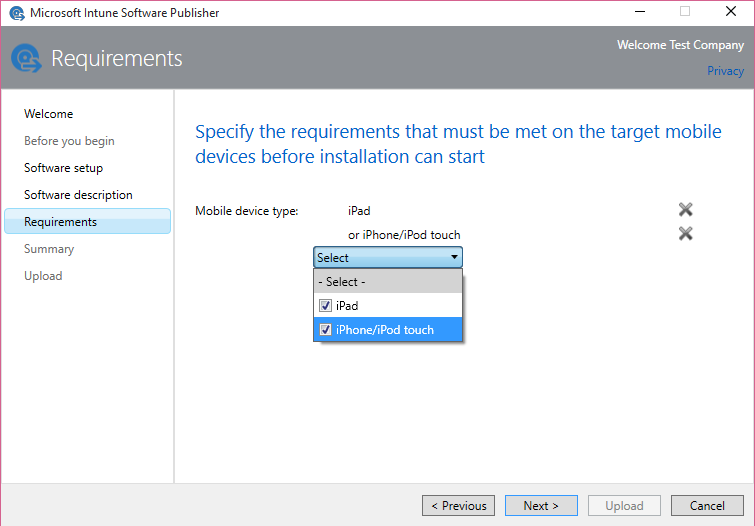Click the title bar app icon
This screenshot has width=755, height=526.
point(16,13)
